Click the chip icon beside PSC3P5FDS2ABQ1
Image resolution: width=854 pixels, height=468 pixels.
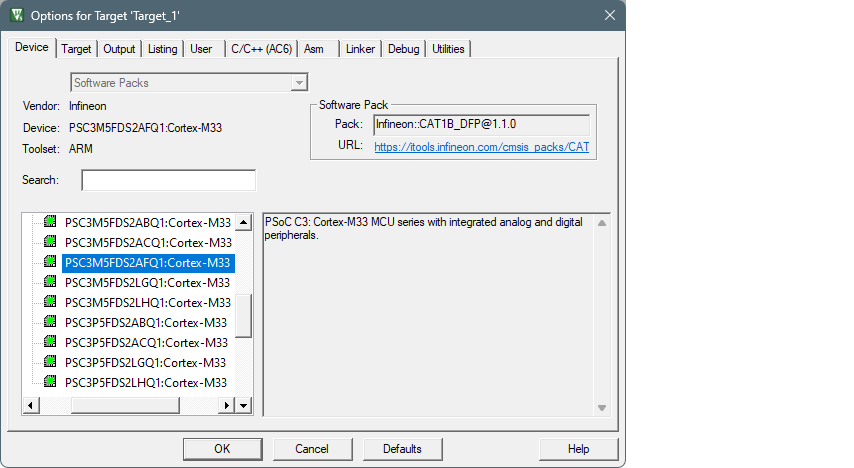pos(51,322)
